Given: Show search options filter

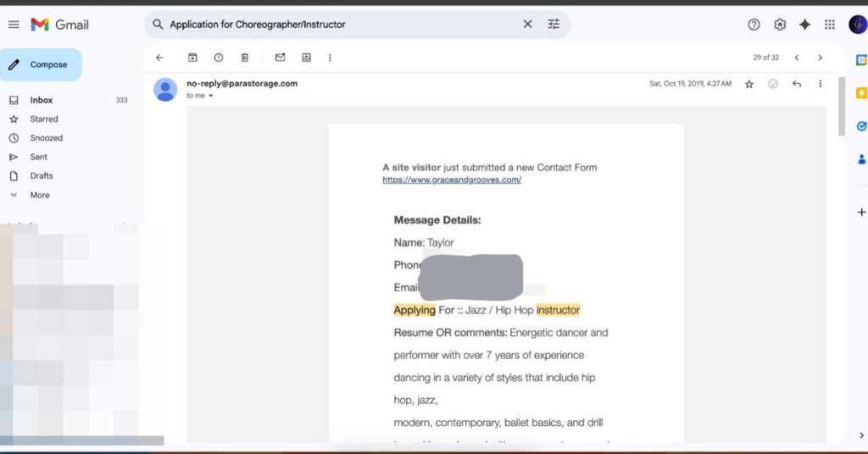Looking at the screenshot, I should pyautogui.click(x=554, y=25).
